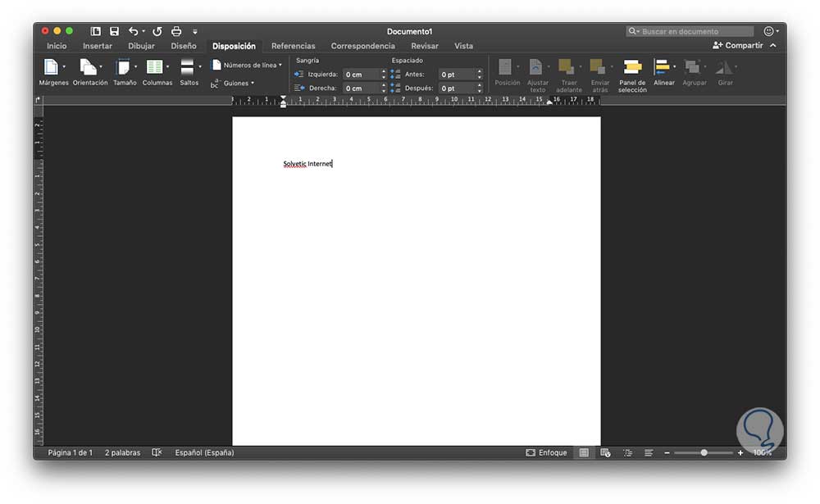Click the Después spacing field

(457, 89)
